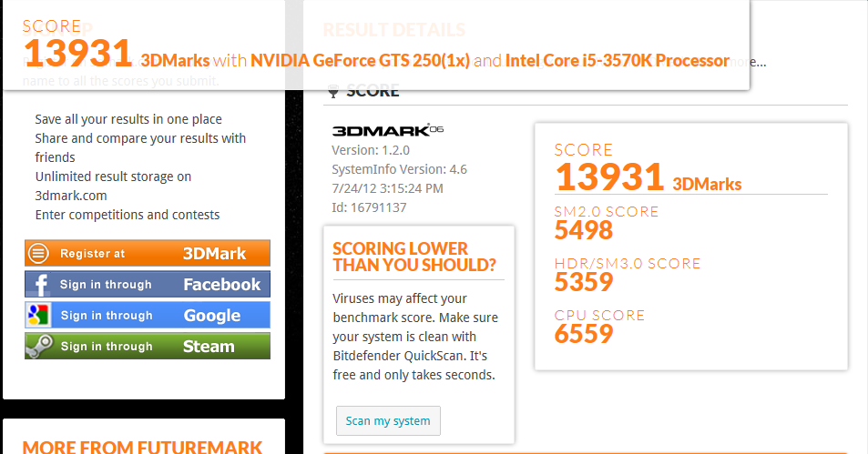Click the HDR/SM3.0 SCORE label

[628, 264]
